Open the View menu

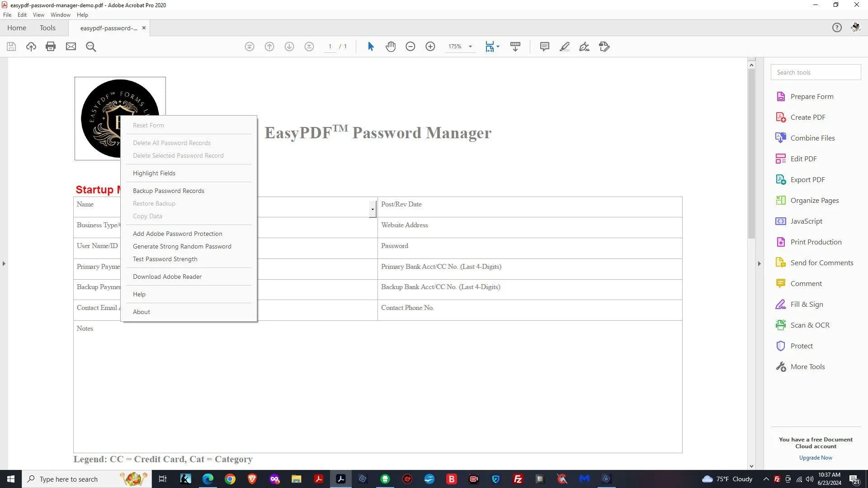pyautogui.click(x=38, y=15)
